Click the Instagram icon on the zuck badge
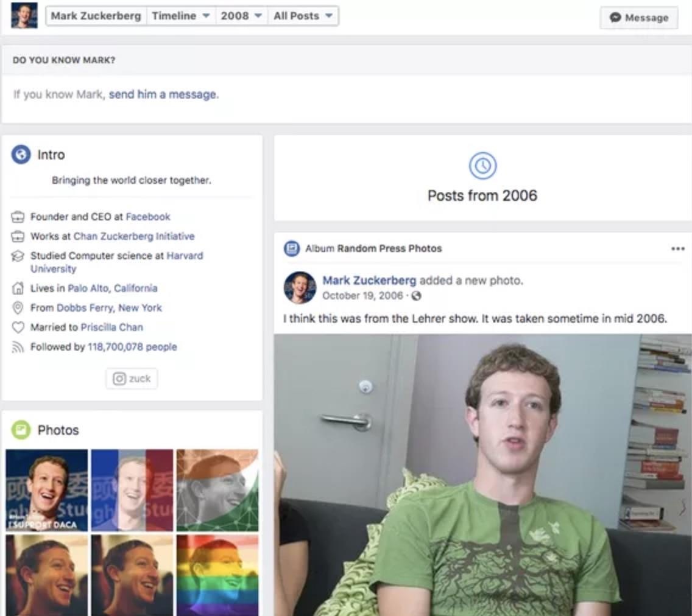This screenshot has width=692, height=616. (121, 378)
